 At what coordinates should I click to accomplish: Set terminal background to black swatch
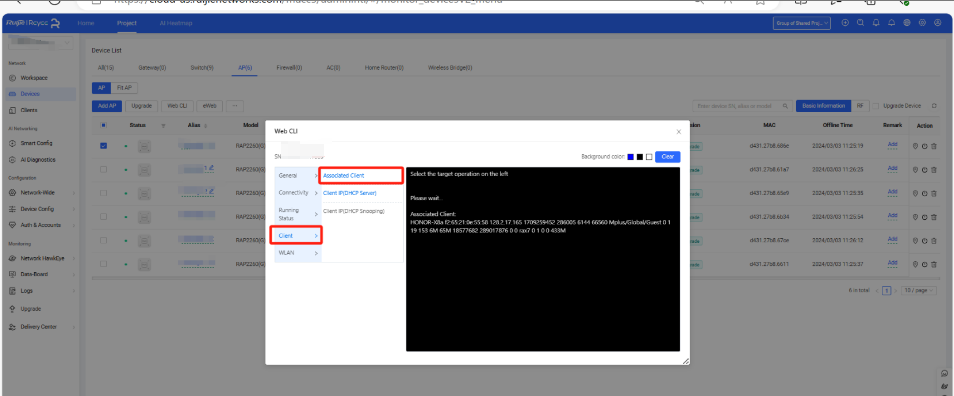640,157
